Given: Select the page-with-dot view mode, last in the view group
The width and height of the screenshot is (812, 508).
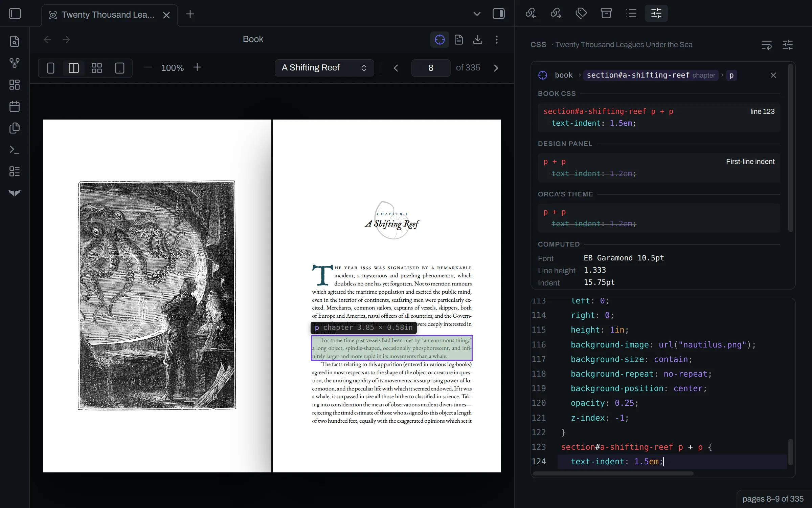Looking at the screenshot, I should [120, 68].
